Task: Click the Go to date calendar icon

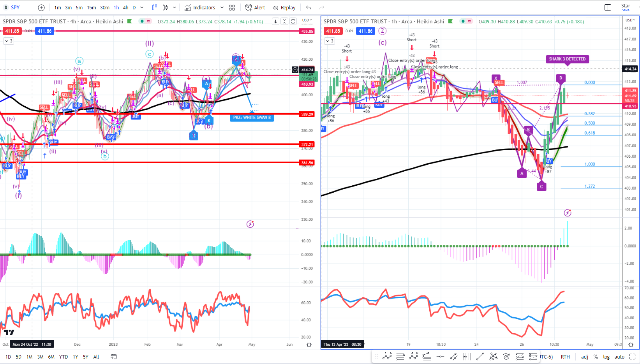Action: coord(113,357)
